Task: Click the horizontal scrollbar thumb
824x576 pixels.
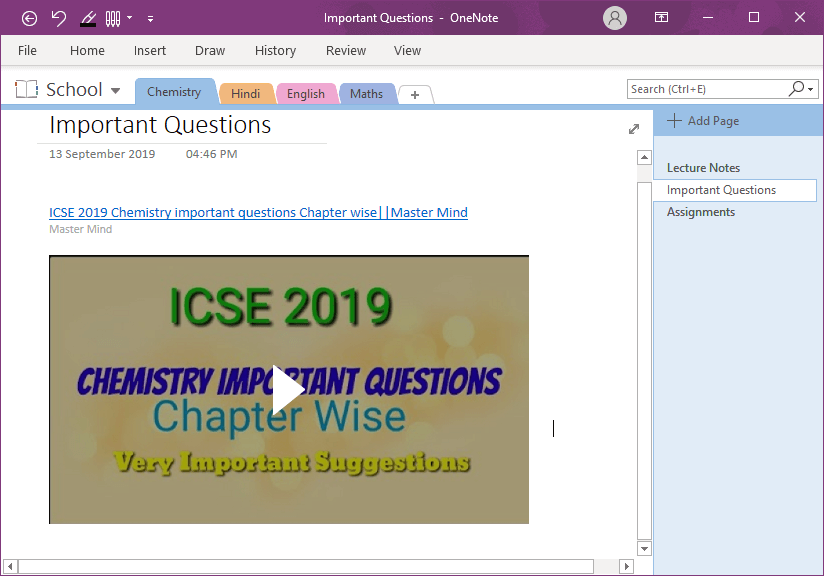Action: [x=306, y=567]
